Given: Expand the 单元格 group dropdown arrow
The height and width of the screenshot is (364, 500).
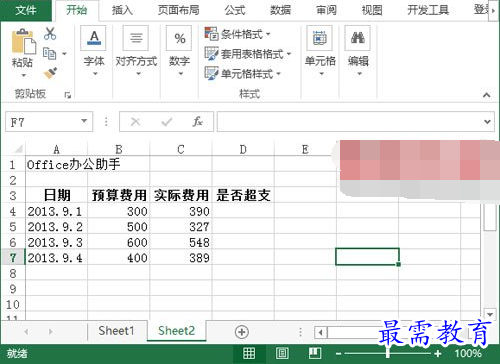Looking at the screenshot, I should pos(322,74).
